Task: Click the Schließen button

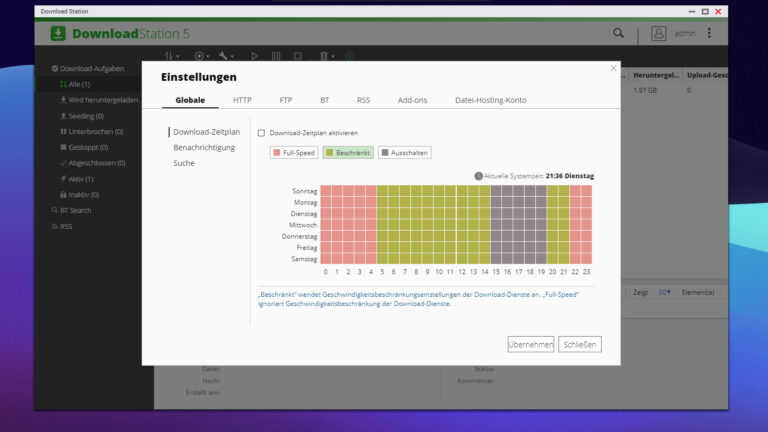Action: tap(580, 344)
